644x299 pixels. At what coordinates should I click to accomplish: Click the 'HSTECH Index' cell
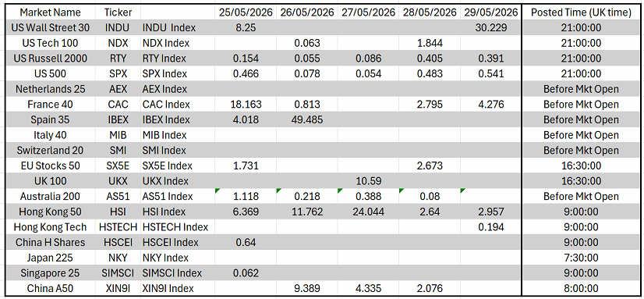(x=178, y=227)
